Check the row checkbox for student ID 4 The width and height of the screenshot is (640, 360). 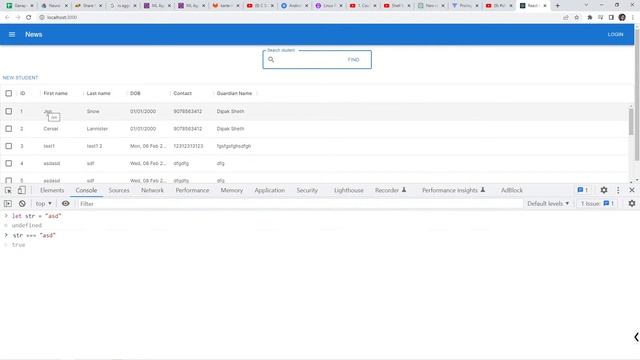coord(9,163)
